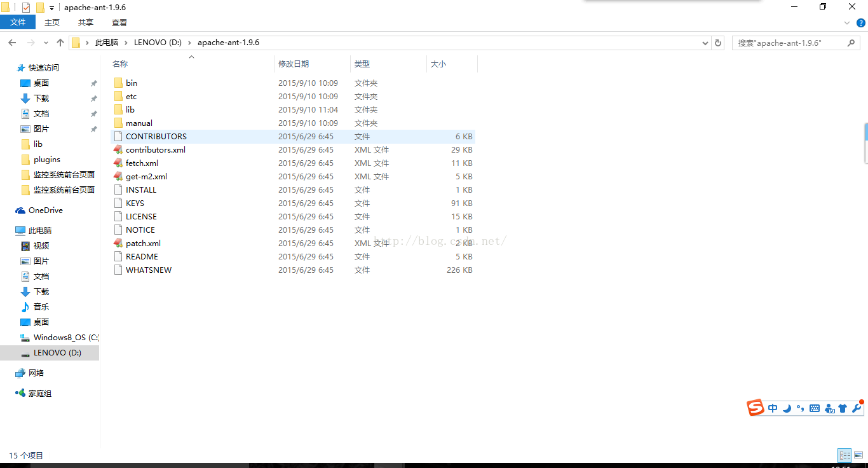Screen dimensions: 868x468
Task: Open 音乐 under 此电脑
Action: coord(41,307)
